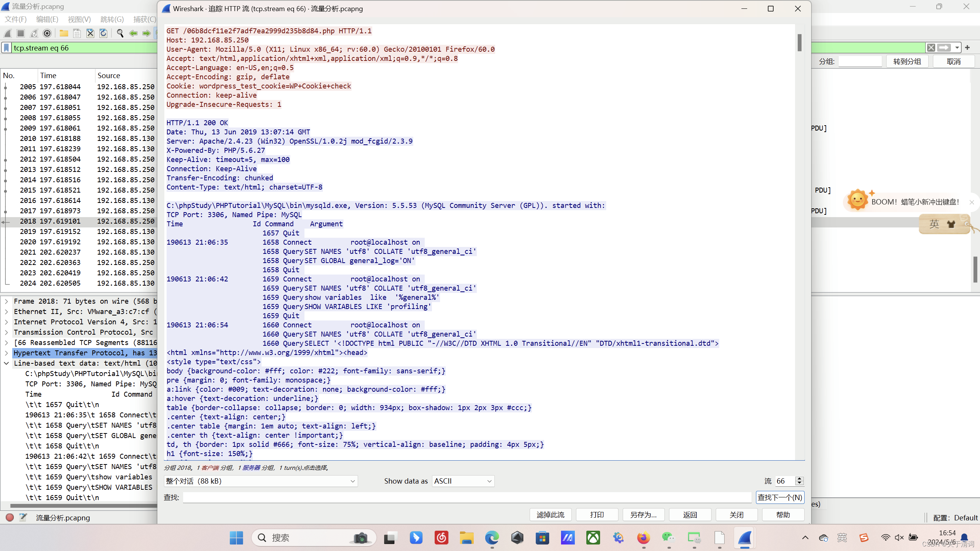Click the capture options gear icon

(47, 34)
